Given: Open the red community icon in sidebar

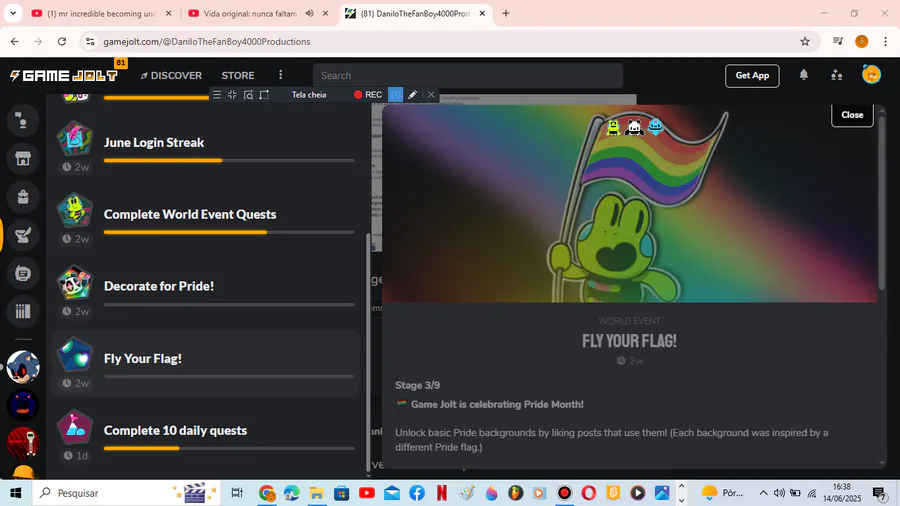Looking at the screenshot, I should tap(23, 443).
